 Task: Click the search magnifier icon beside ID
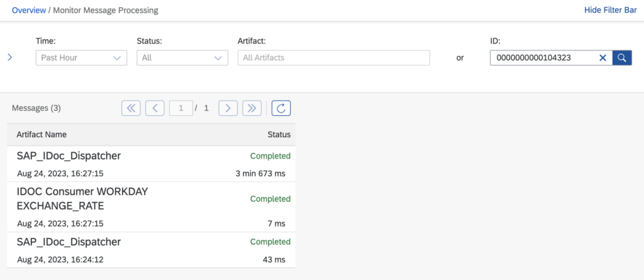click(622, 58)
